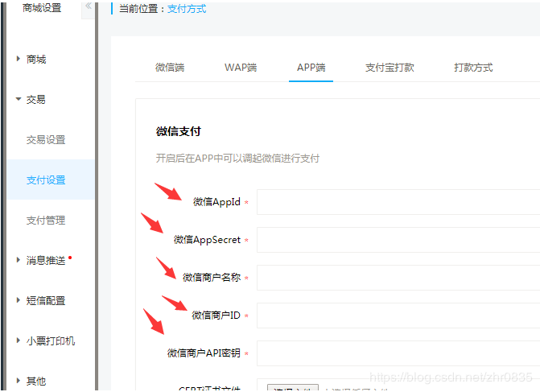
Task: Switch to the WAP端 tab
Action: point(241,67)
